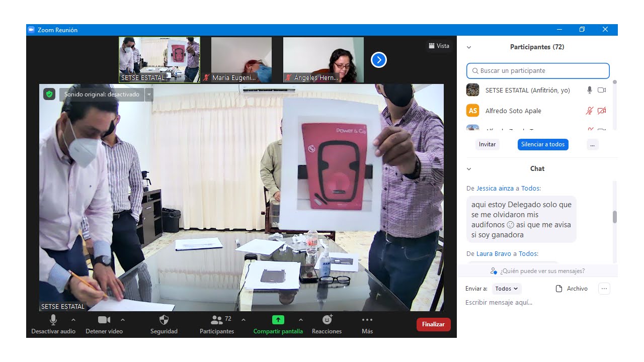Expand audio options caret beside microphone

(x=73, y=320)
